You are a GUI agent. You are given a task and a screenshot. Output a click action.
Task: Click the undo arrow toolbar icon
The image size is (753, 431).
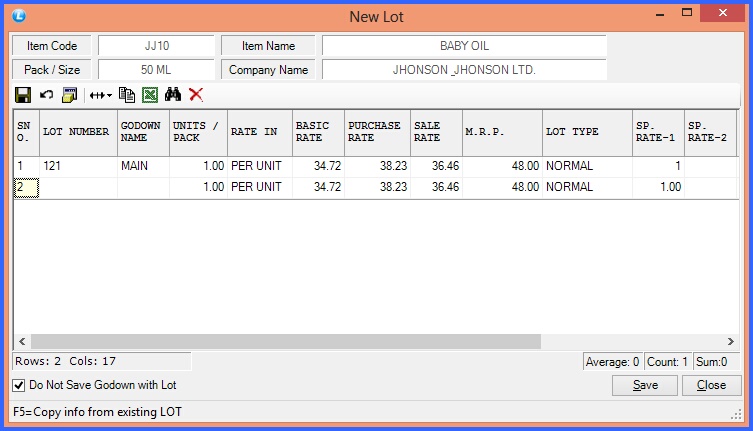(x=46, y=95)
